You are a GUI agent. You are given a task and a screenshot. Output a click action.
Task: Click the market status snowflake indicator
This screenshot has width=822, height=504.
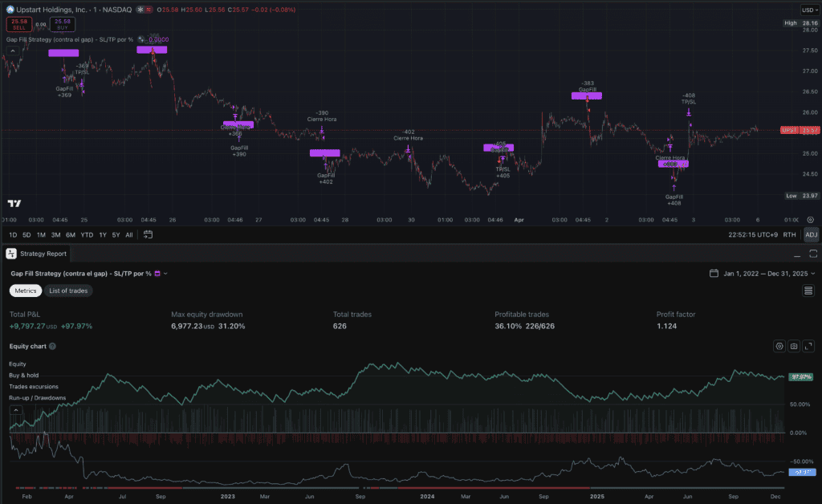(x=140, y=10)
